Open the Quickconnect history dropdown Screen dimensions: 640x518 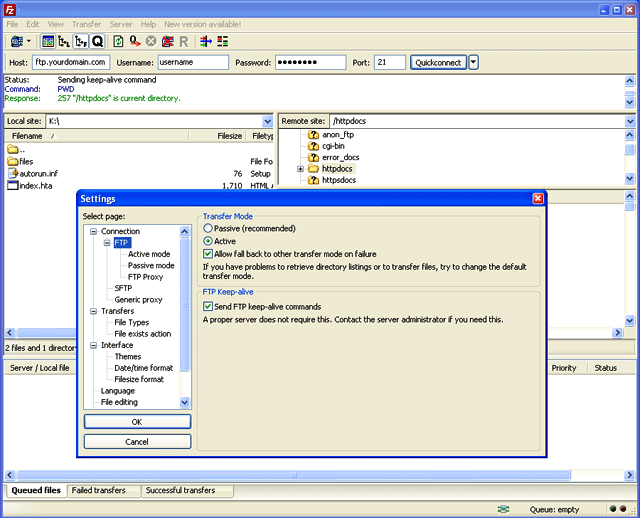pos(473,62)
